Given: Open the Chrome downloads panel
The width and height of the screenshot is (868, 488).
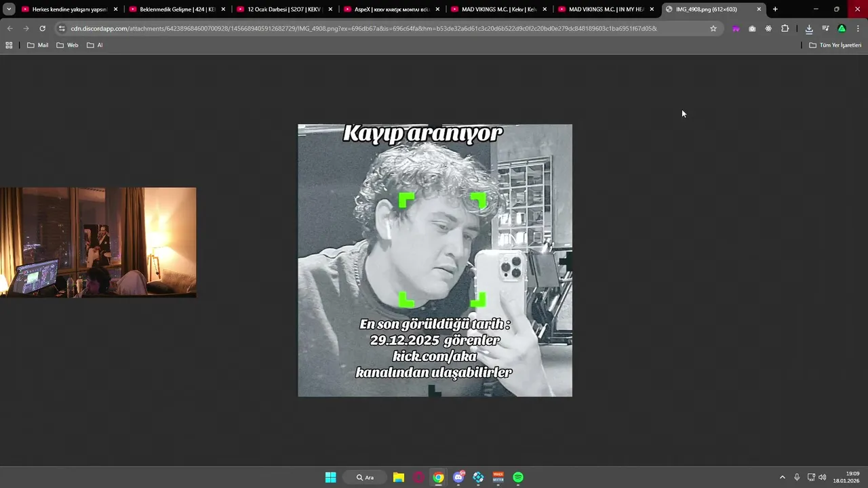Looking at the screenshot, I should coord(809,28).
